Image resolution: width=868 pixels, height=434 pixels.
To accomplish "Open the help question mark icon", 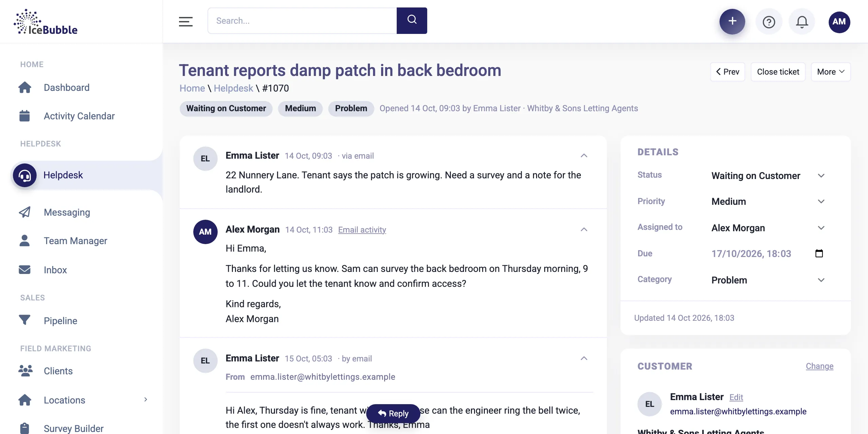I will click(x=769, y=22).
